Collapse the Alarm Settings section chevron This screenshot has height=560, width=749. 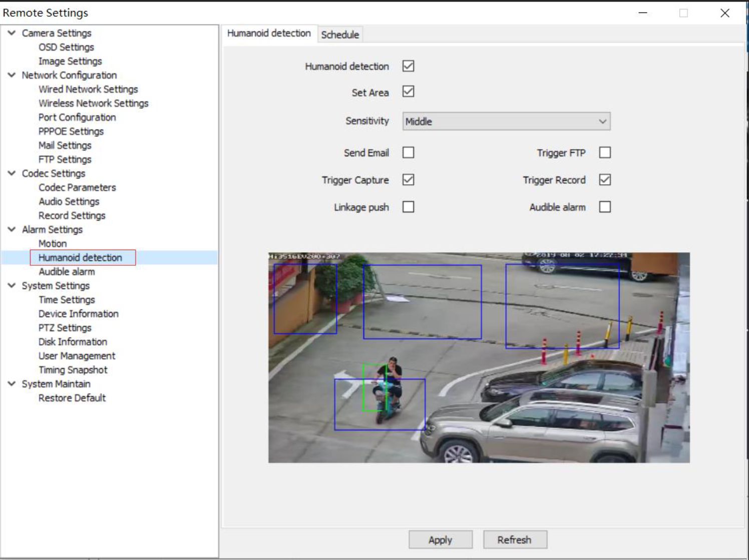coord(12,229)
